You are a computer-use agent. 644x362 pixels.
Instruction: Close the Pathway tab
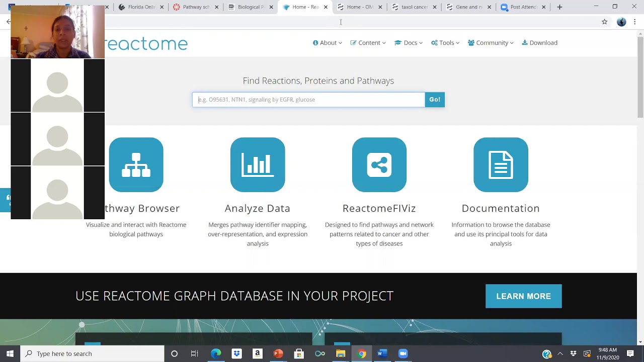(217, 7)
